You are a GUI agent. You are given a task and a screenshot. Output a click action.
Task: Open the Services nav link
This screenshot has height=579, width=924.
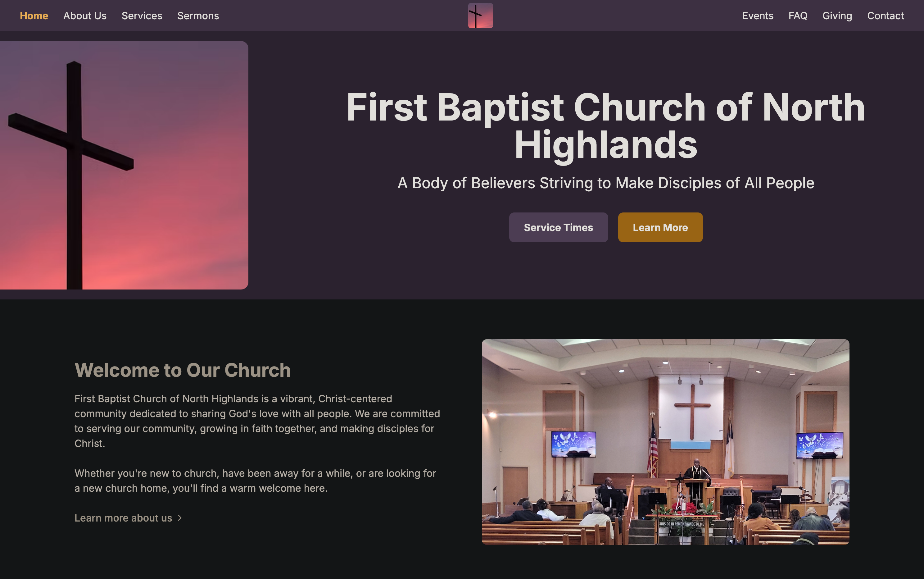click(142, 16)
